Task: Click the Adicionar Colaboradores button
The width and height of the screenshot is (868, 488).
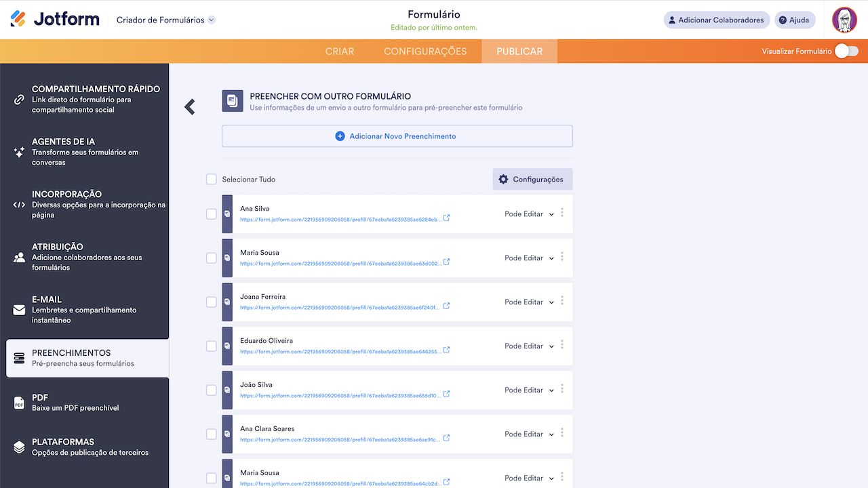Action: click(717, 20)
